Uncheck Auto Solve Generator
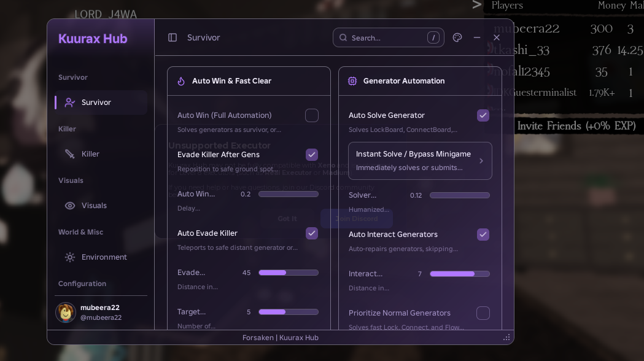This screenshot has height=361, width=644. [x=483, y=115]
